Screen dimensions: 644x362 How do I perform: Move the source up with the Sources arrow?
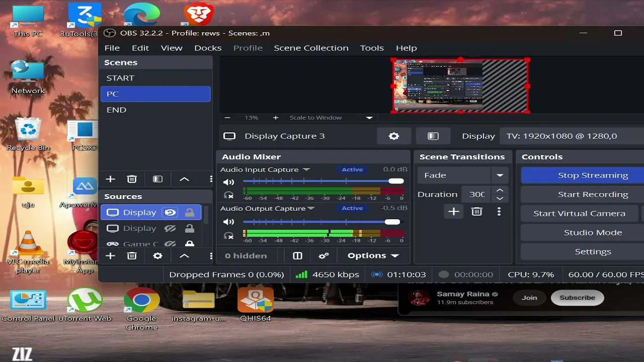click(184, 256)
